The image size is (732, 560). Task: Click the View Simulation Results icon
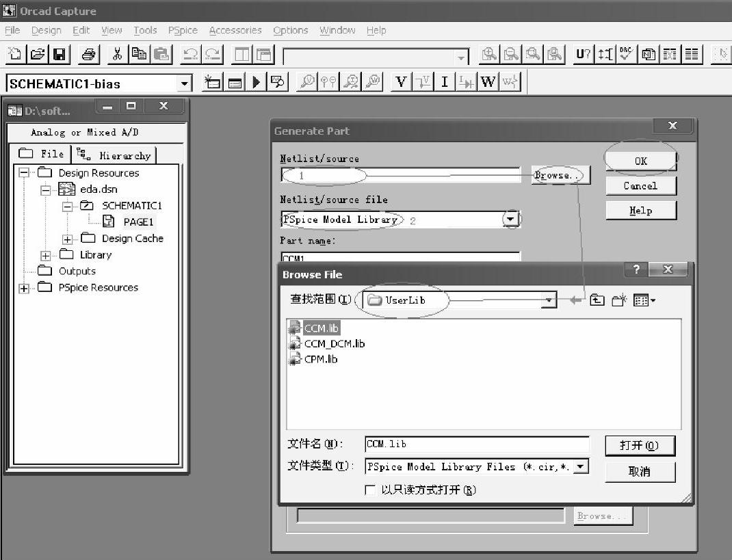coord(278,82)
